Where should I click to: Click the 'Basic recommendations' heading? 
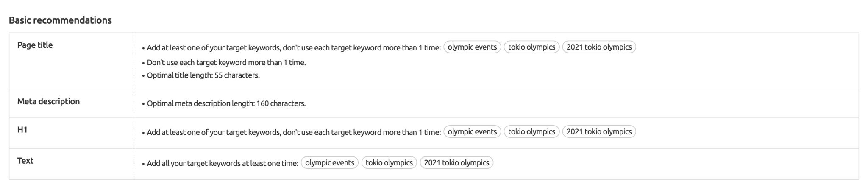point(60,20)
